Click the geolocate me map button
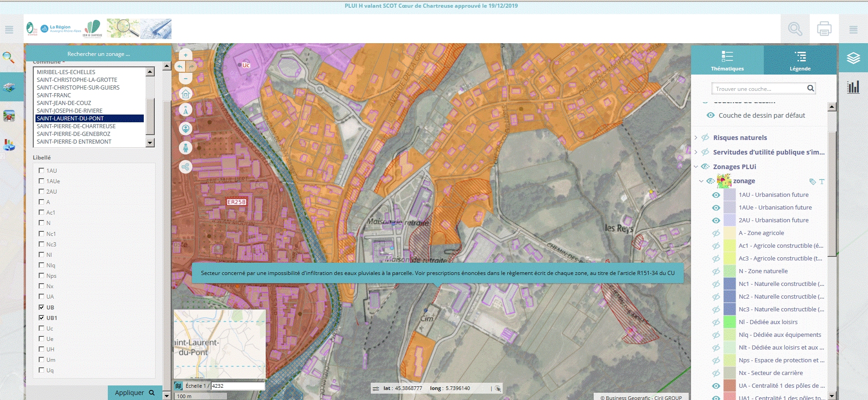 click(186, 129)
